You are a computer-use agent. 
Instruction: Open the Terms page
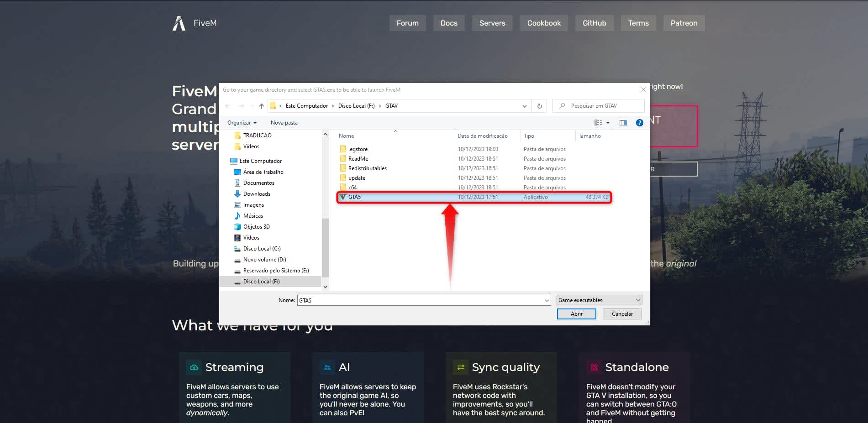tap(638, 23)
